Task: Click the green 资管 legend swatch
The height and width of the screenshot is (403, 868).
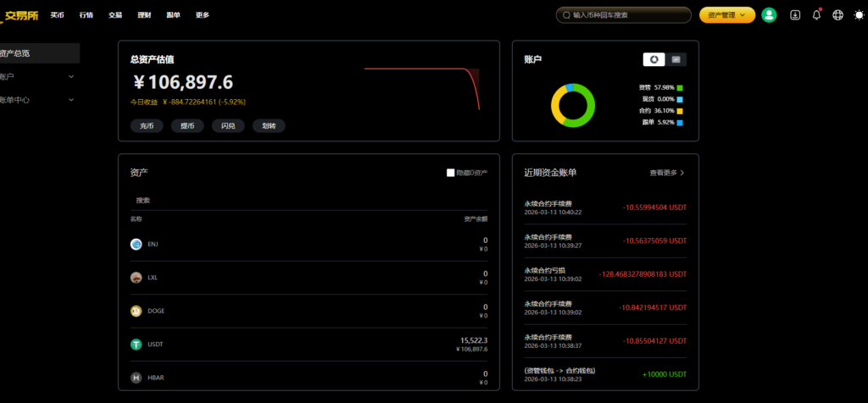Action: (680, 88)
